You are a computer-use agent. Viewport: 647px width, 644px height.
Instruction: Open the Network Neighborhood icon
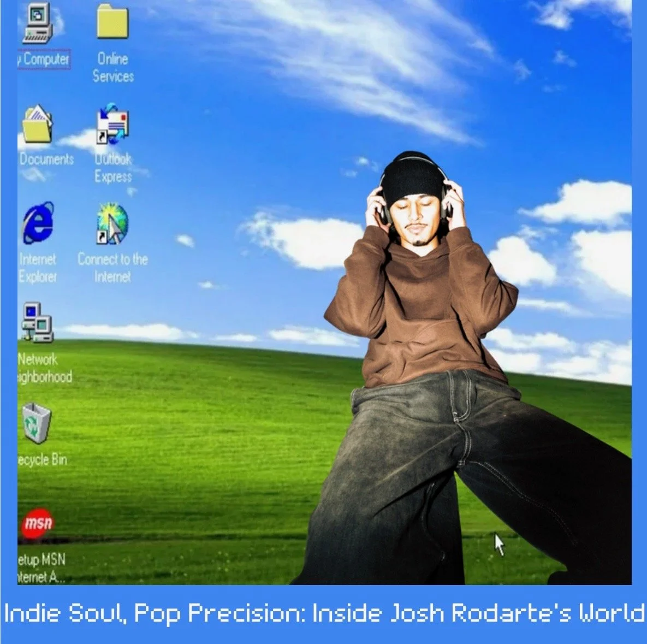click(38, 322)
